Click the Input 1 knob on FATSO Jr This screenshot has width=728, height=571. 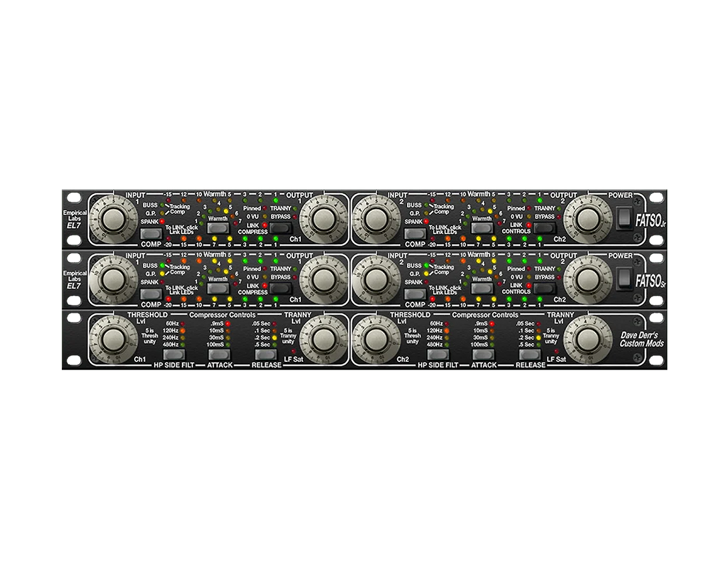113,218
